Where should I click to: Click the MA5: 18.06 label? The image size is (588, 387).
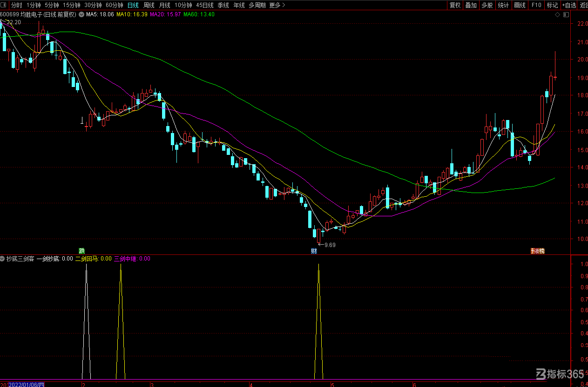click(100, 14)
